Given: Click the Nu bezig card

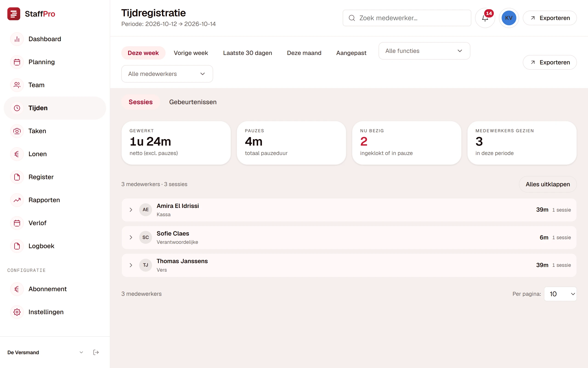Looking at the screenshot, I should pyautogui.click(x=407, y=143).
